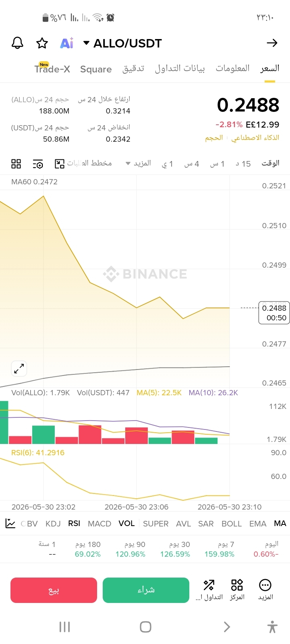The width and height of the screenshot is (290, 644).
Task: Enable MACD indicator
Action: click(x=99, y=524)
